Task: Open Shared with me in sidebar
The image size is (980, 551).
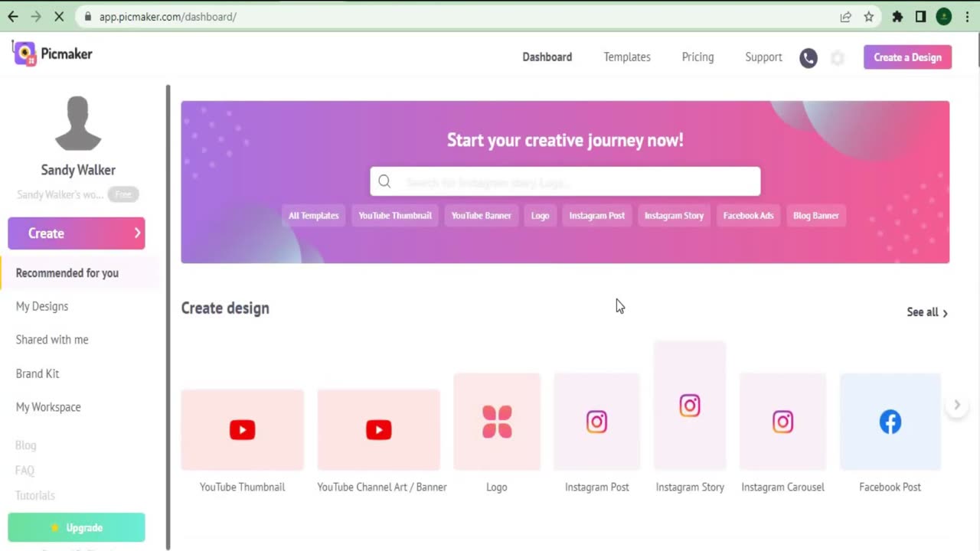Action: coord(52,340)
